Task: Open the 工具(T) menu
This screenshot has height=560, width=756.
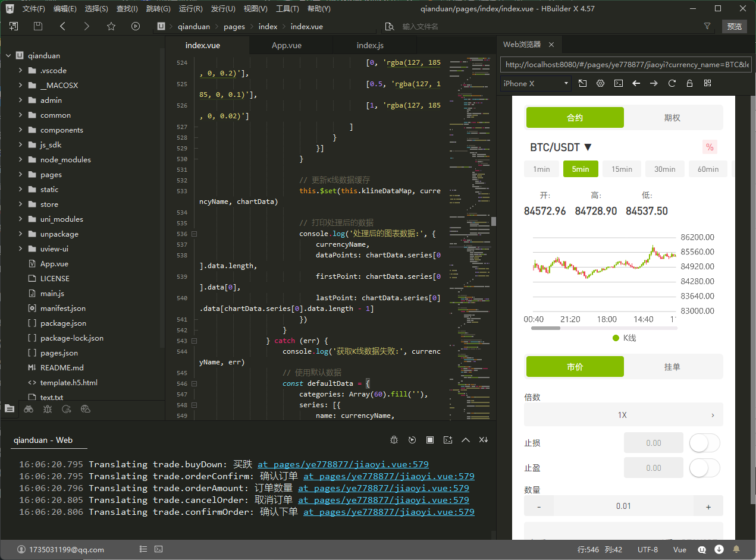Action: click(x=287, y=9)
